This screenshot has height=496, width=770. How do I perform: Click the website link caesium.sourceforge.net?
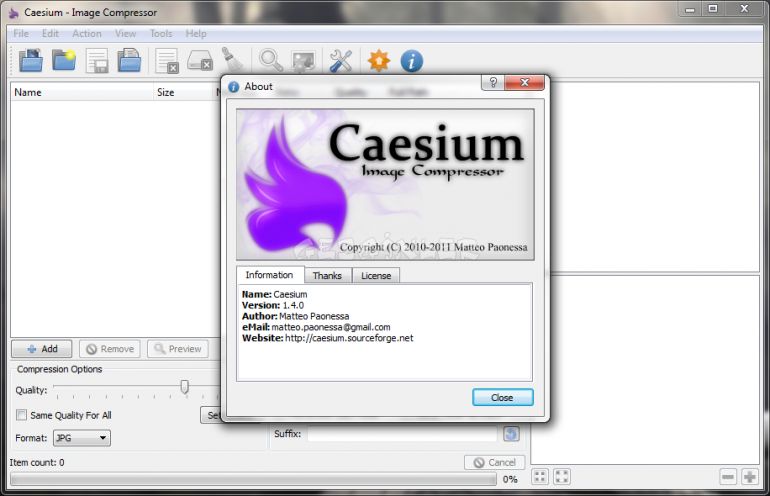(x=349, y=338)
